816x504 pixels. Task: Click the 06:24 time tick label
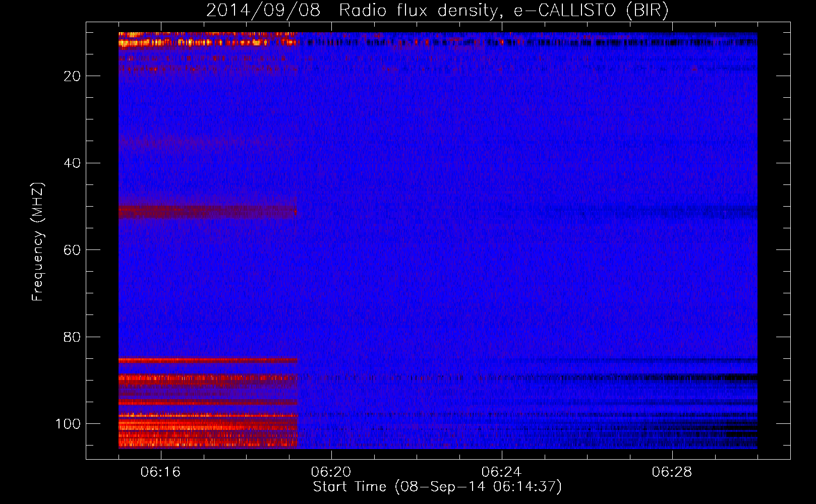click(x=501, y=472)
